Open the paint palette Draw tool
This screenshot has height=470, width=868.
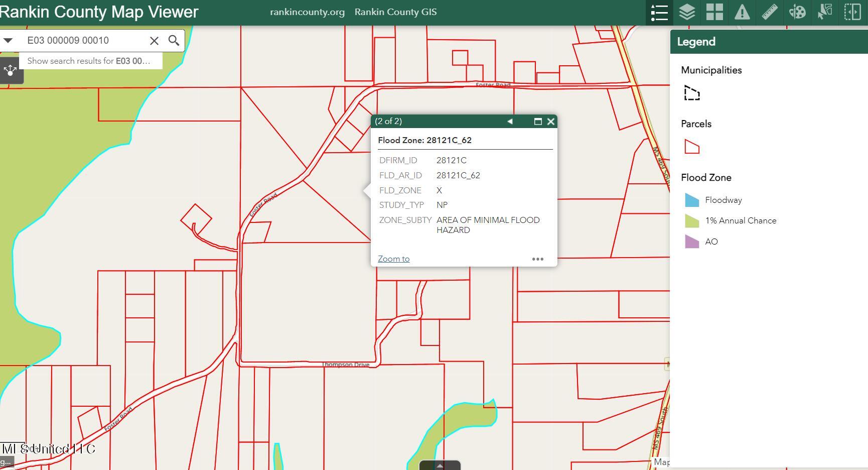tap(797, 13)
